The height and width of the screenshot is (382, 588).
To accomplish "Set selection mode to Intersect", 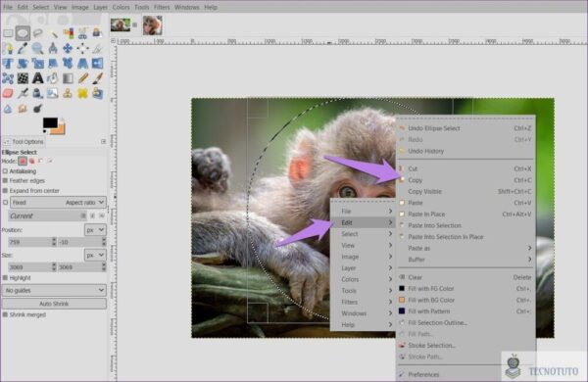I will click(50, 161).
